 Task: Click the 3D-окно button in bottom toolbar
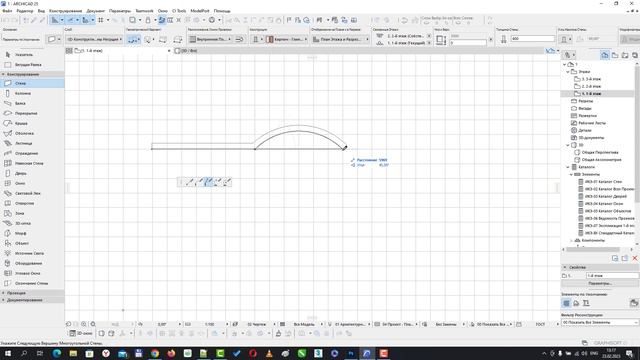81,333
